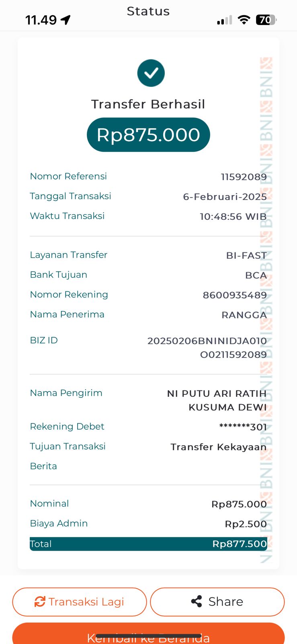The width and height of the screenshot is (297, 644).
Task: Tap the Total Rp877.500 bar
Action: pos(148,544)
